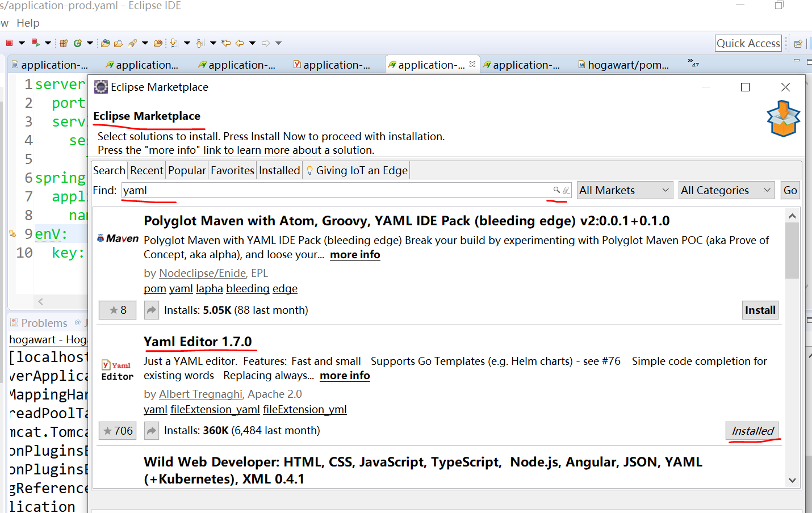Screen dimensions: 812x513
Task: Open more info link for Yaml Editor
Action: point(345,376)
